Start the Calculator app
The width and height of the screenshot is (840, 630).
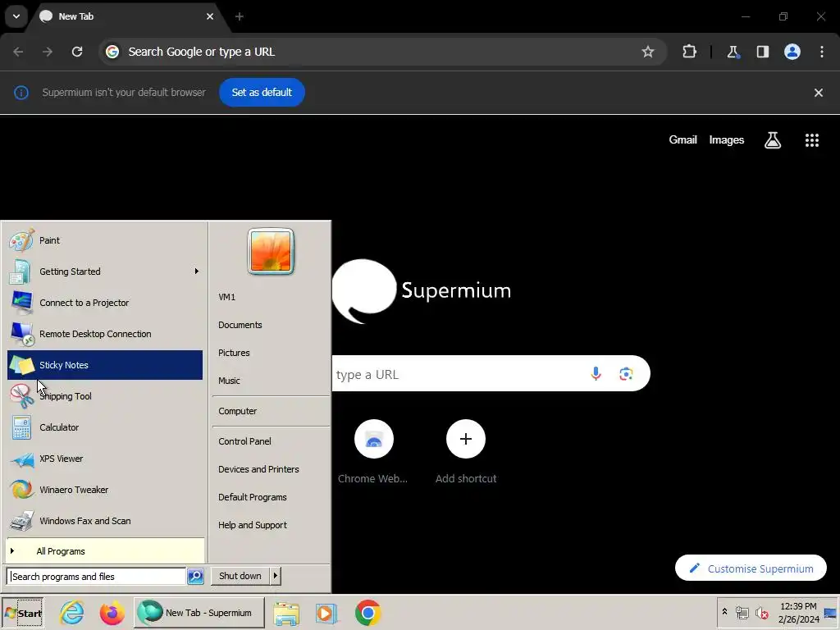coord(105,427)
